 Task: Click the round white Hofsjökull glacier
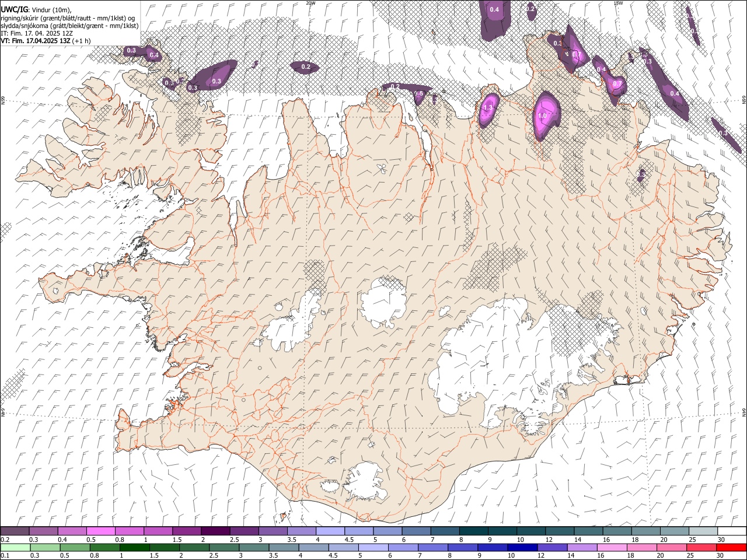pos(383,302)
